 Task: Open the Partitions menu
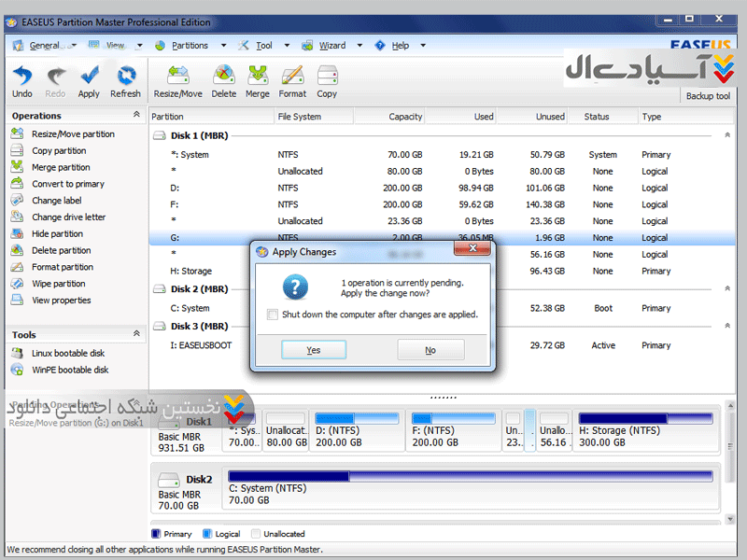pyautogui.click(x=190, y=45)
